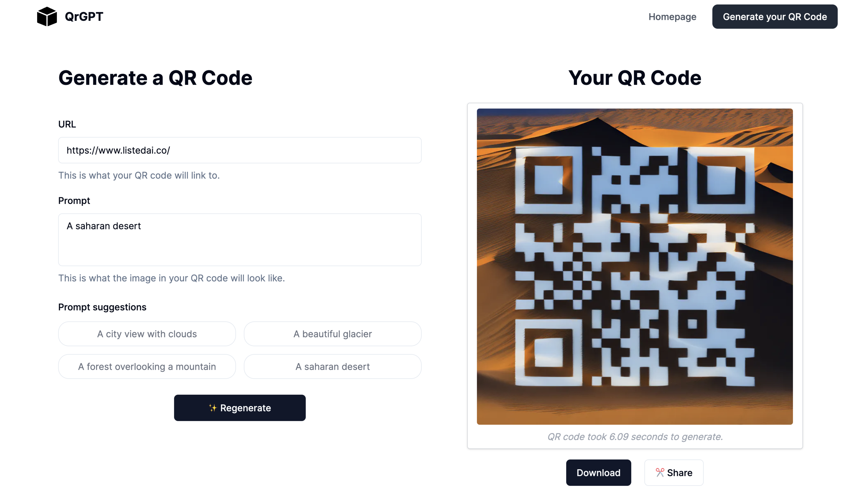Click the city view with clouds suggestion

pyautogui.click(x=147, y=333)
